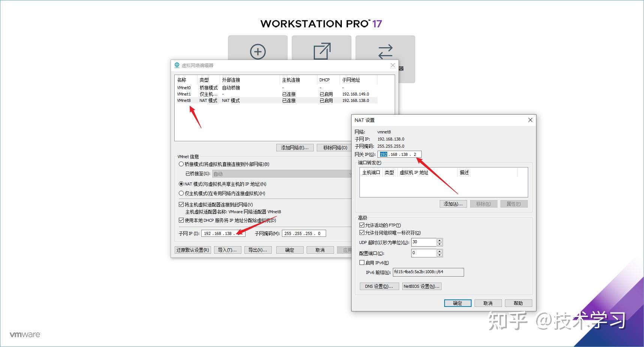This screenshot has height=347, width=644.
Task: Increase 配置端口 with the up arrow
Action: (440, 251)
